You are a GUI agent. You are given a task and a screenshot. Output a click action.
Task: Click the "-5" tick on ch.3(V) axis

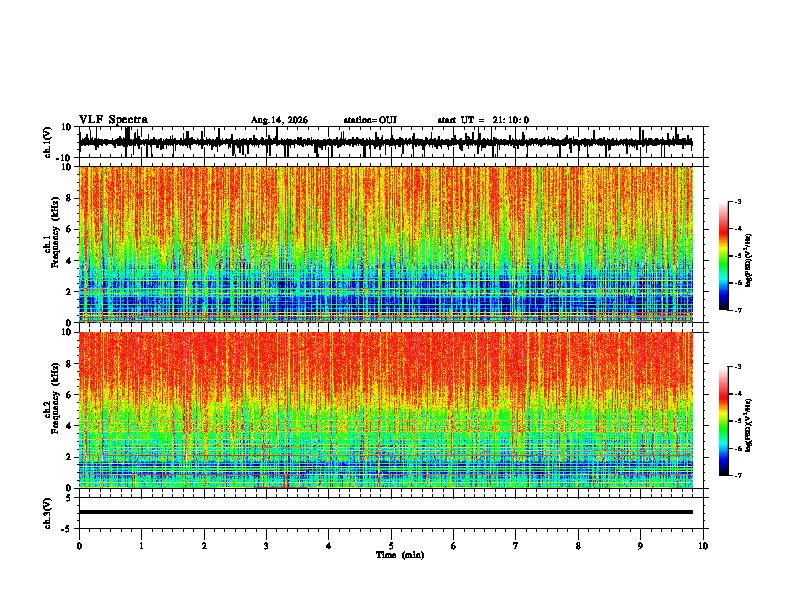(68, 528)
